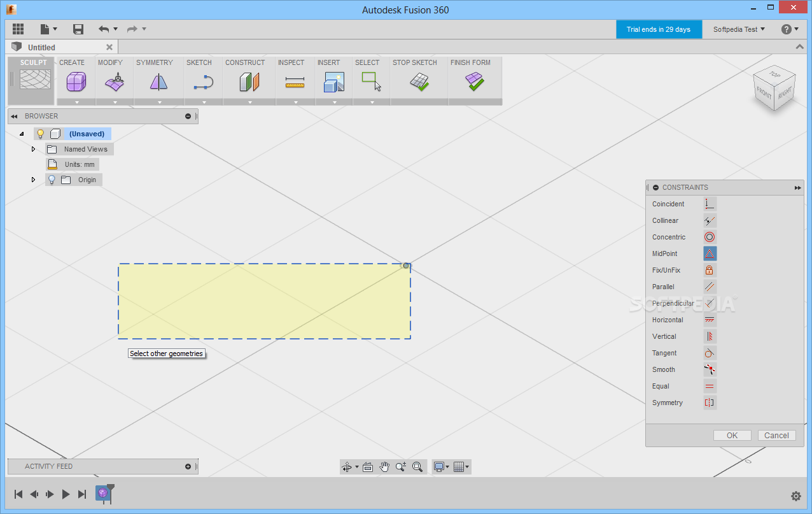
Task: Cancel the Constraints dialog
Action: coord(776,436)
